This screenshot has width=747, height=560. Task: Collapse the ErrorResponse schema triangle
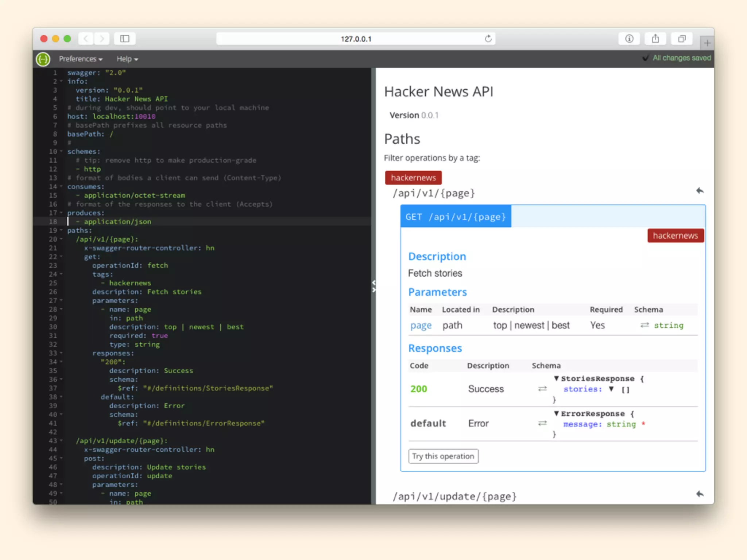556,413
